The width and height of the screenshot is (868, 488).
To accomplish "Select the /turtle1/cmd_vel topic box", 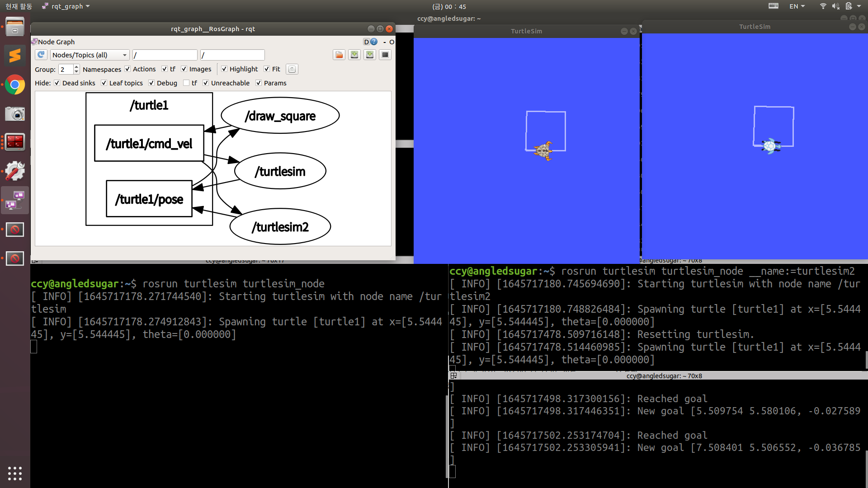I will pyautogui.click(x=149, y=143).
